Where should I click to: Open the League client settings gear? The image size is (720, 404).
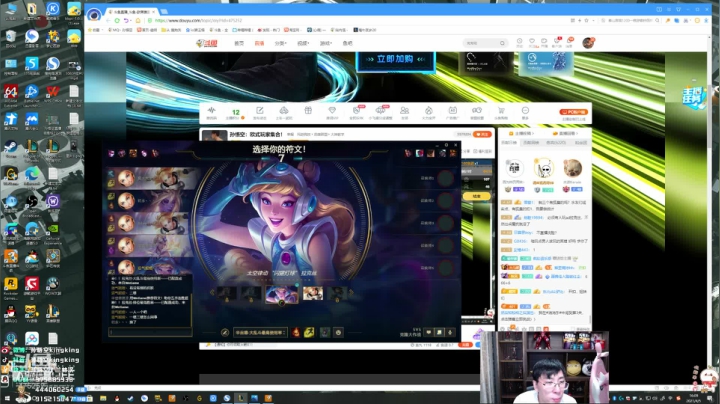pos(446,145)
